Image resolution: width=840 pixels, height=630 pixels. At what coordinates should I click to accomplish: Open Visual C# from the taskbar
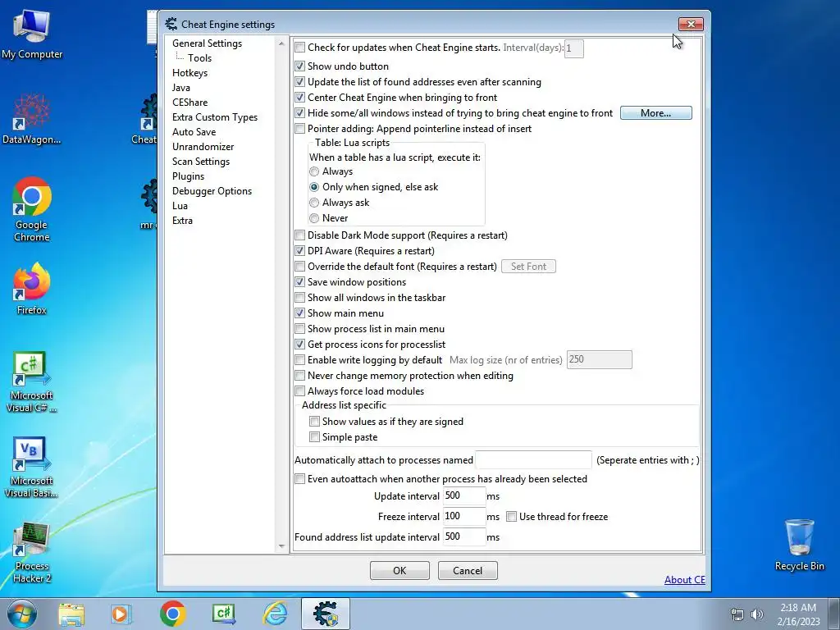pyautogui.click(x=224, y=614)
